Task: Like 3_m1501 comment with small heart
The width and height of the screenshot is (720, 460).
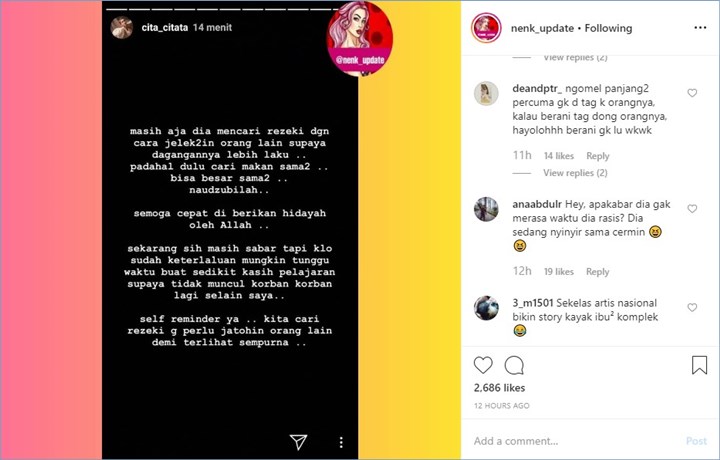Action: tap(692, 308)
